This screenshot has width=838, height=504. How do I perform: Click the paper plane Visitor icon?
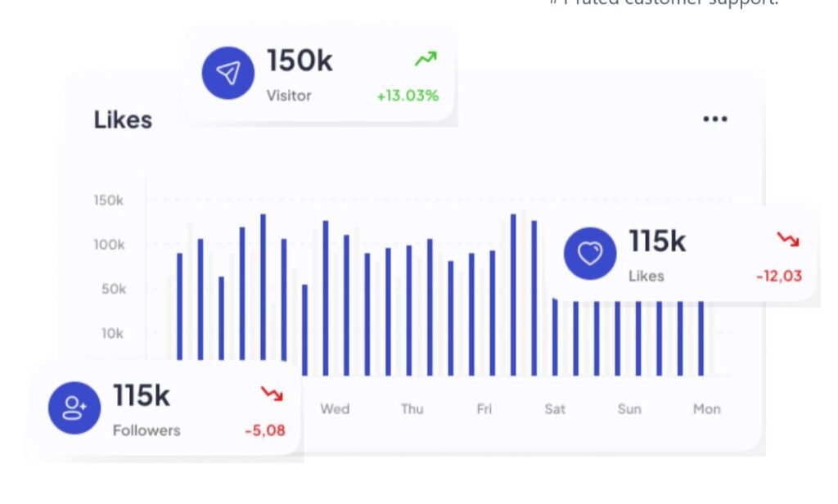point(228,73)
